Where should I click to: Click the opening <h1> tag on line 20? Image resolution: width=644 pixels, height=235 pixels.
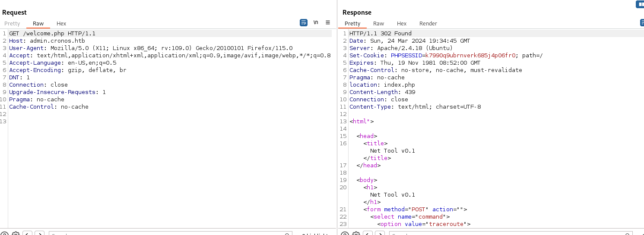(370, 188)
